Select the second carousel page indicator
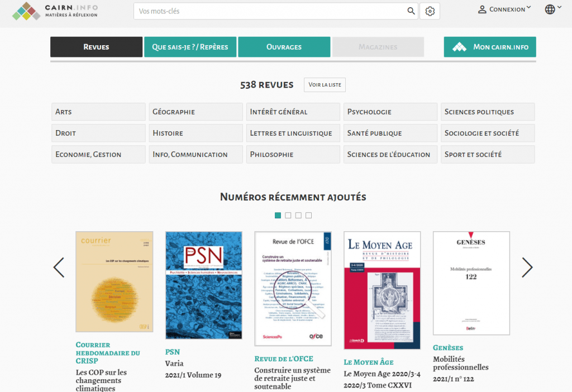Viewport: 572px width, 392px height. 288,216
